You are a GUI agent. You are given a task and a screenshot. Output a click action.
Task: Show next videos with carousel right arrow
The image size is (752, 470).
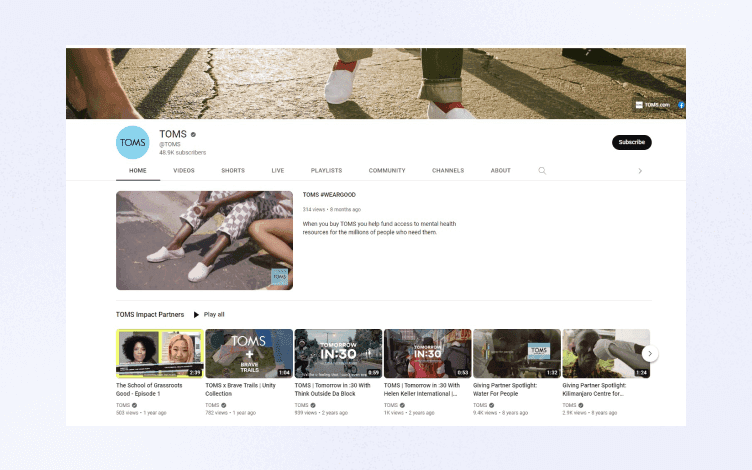(650, 353)
